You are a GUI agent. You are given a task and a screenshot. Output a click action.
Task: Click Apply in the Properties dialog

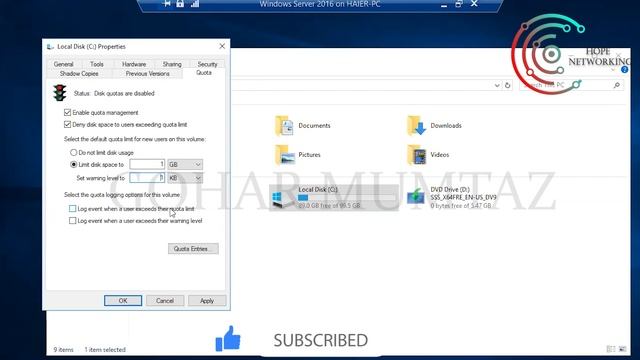pos(207,300)
